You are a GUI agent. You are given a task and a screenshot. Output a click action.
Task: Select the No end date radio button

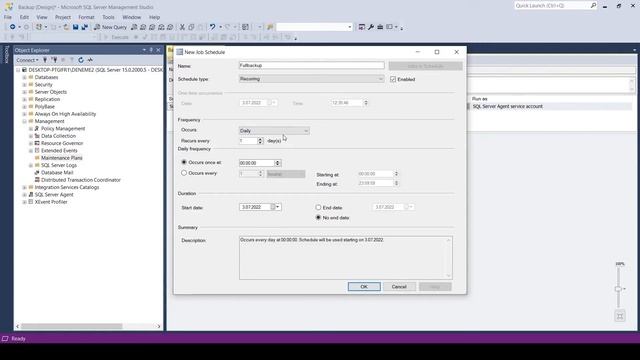point(318,218)
